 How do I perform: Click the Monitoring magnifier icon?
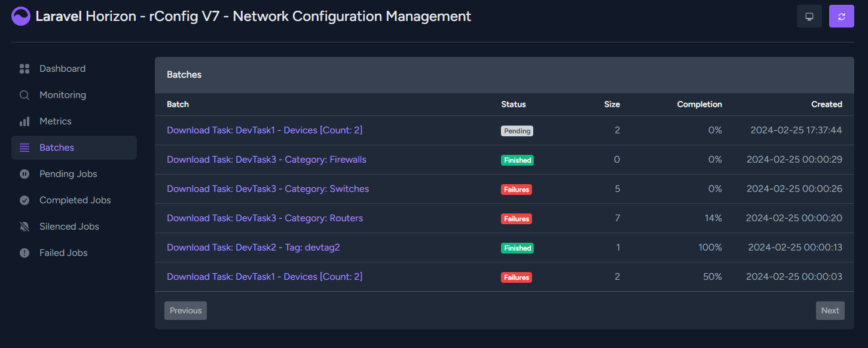25,95
